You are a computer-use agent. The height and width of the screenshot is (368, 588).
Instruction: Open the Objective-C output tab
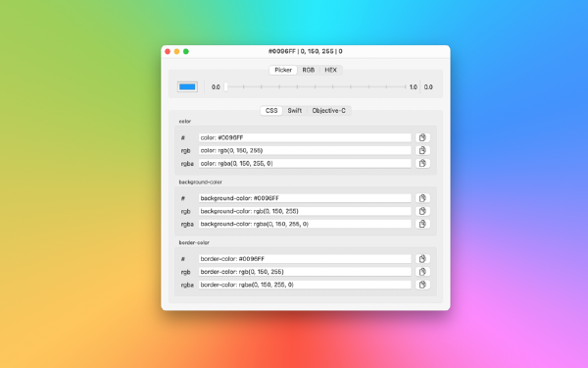(x=329, y=110)
